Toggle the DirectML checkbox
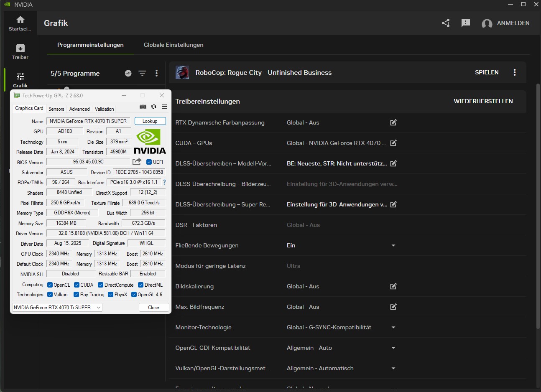541x392 pixels. (141, 285)
